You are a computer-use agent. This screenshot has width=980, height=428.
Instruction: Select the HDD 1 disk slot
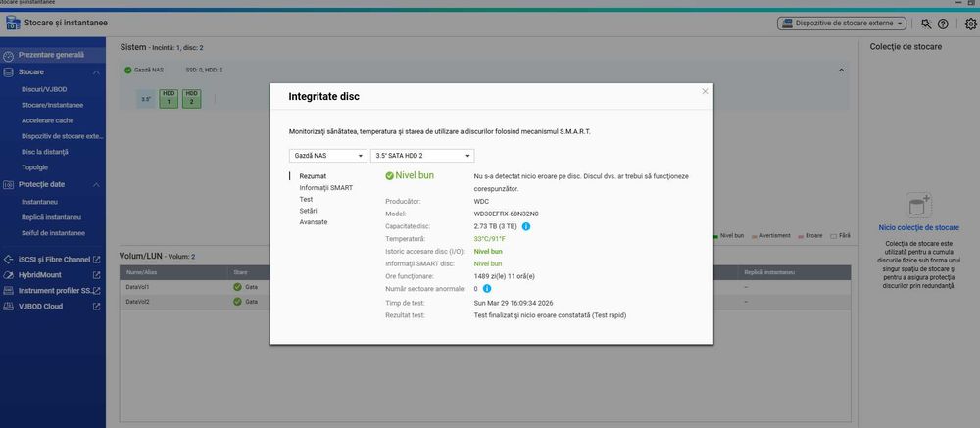pos(169,99)
